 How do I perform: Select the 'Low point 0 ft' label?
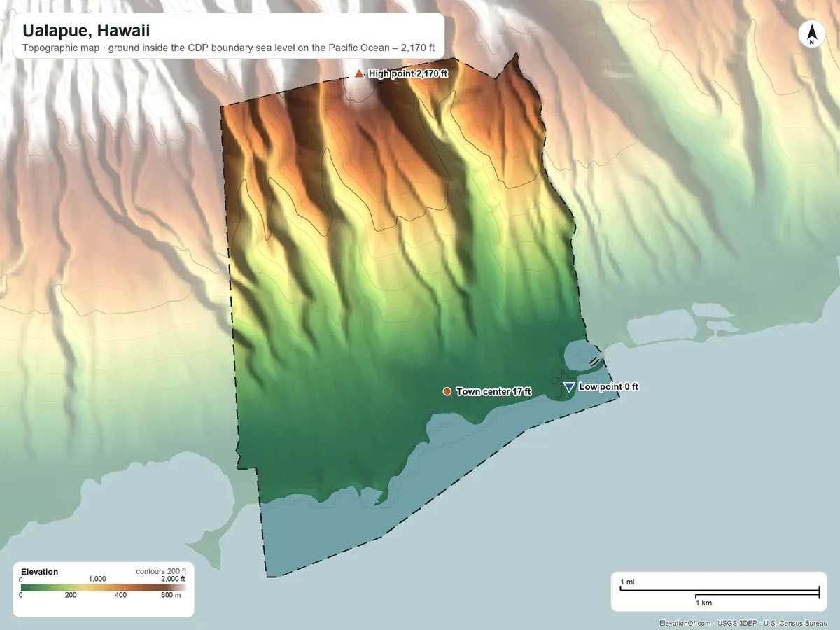(608, 387)
